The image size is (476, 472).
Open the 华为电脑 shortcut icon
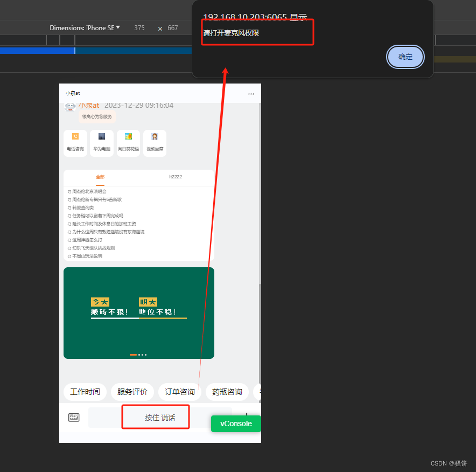coord(101,143)
